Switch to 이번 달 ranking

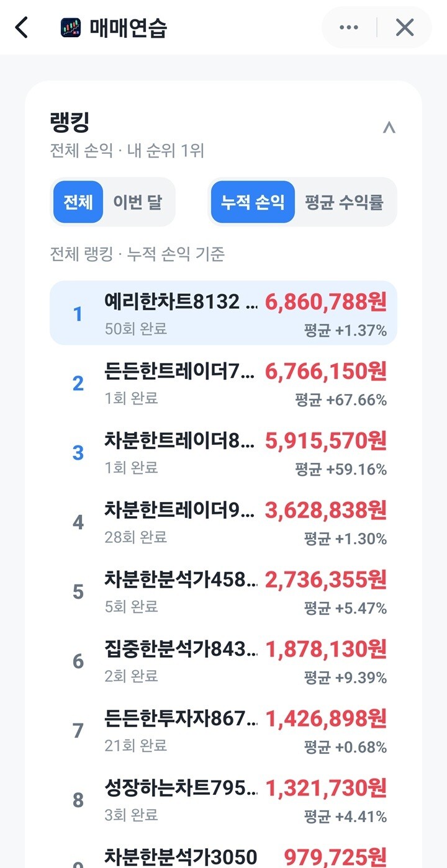[137, 202]
